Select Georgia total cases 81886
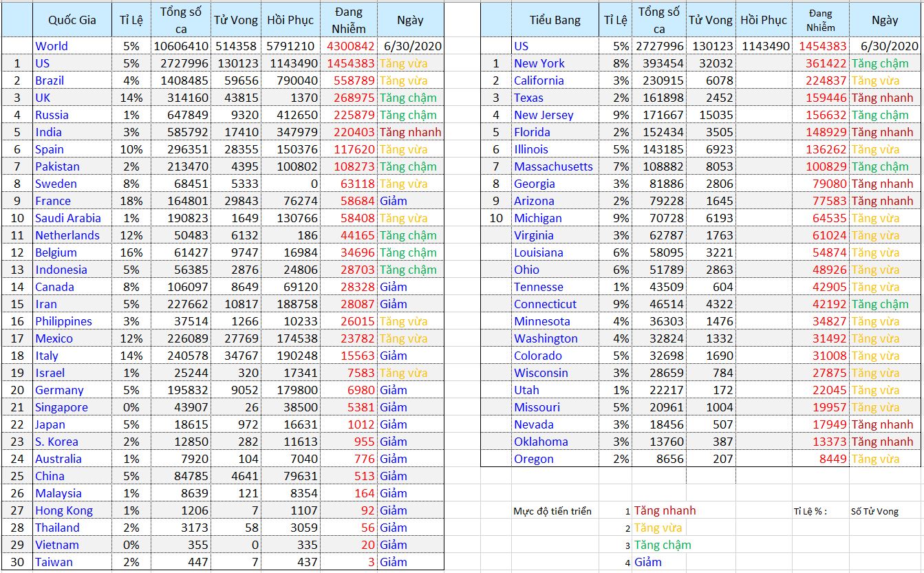 coord(659,184)
